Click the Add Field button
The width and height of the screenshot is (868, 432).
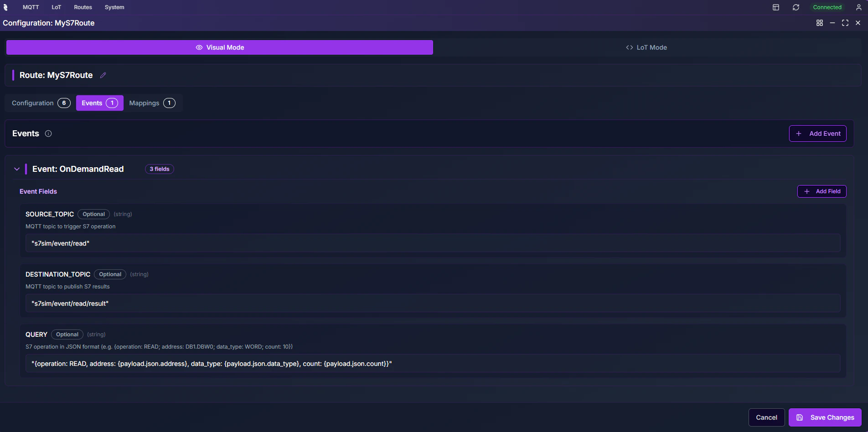(x=822, y=191)
